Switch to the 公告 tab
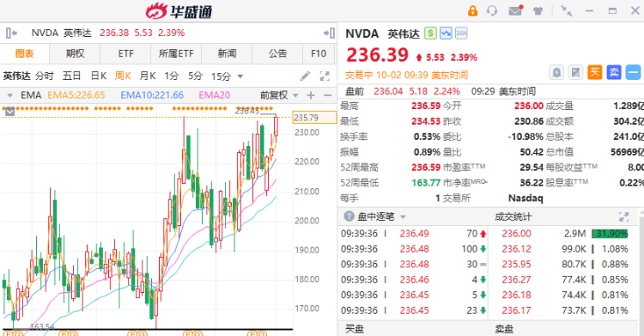The width and height of the screenshot is (644, 336). [277, 53]
